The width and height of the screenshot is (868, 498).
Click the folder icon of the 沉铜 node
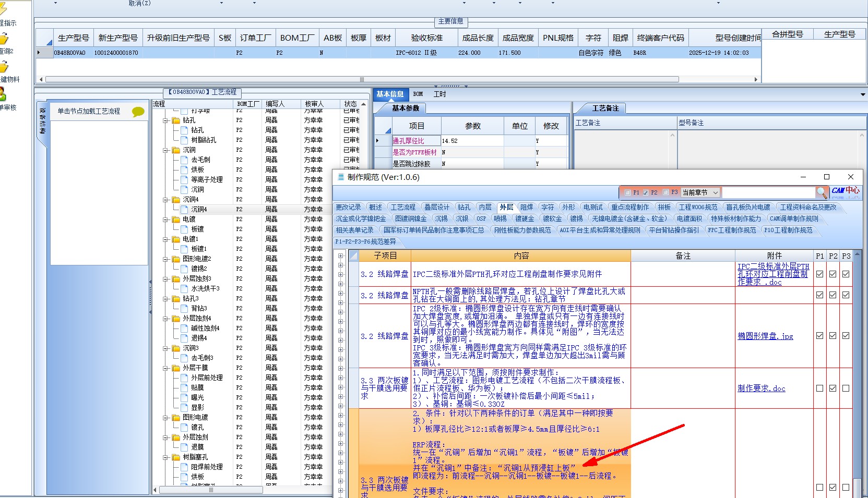[176, 150]
